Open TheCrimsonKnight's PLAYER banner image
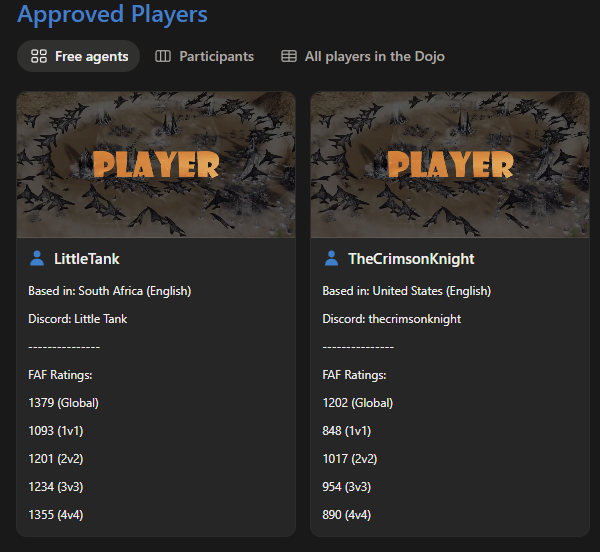The width and height of the screenshot is (600, 552). click(x=450, y=164)
